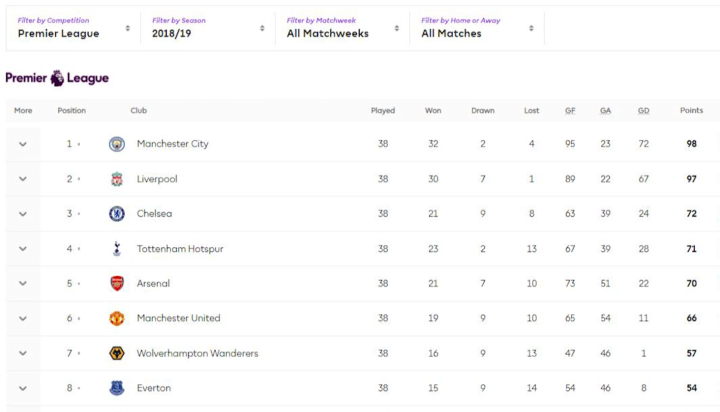
Task: Click the GD column header
Action: coord(644,111)
